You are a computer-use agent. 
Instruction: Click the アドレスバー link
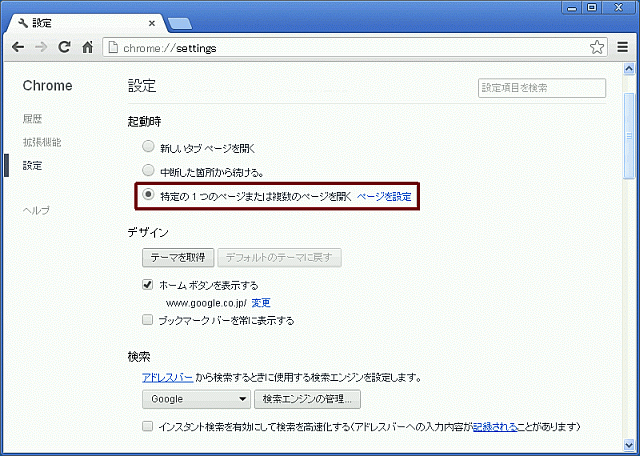(167, 377)
